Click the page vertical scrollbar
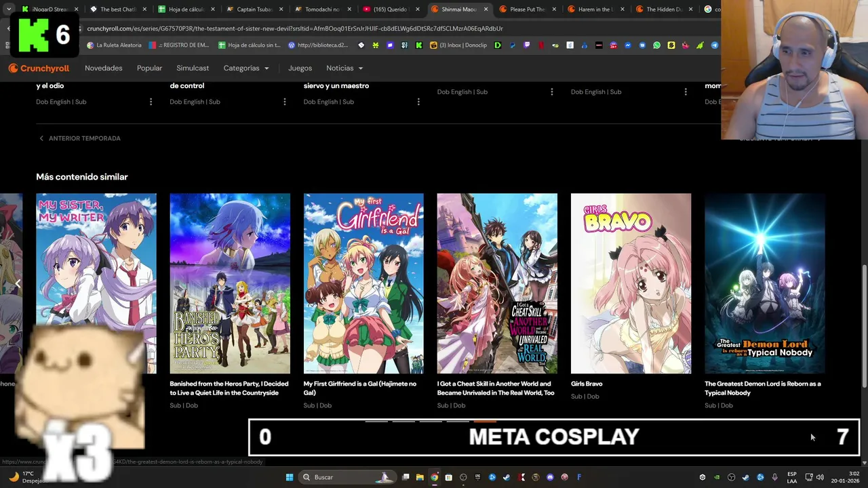Viewport: 868px width, 488px height. click(864, 325)
